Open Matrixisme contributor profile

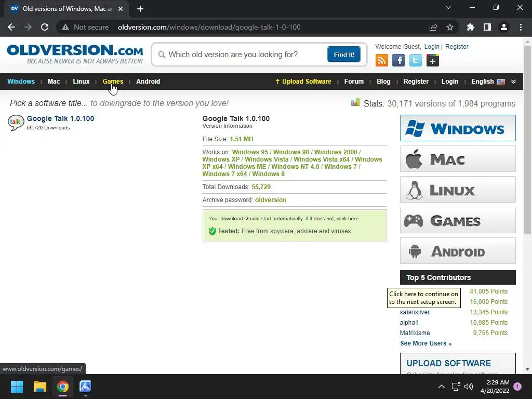(x=415, y=333)
